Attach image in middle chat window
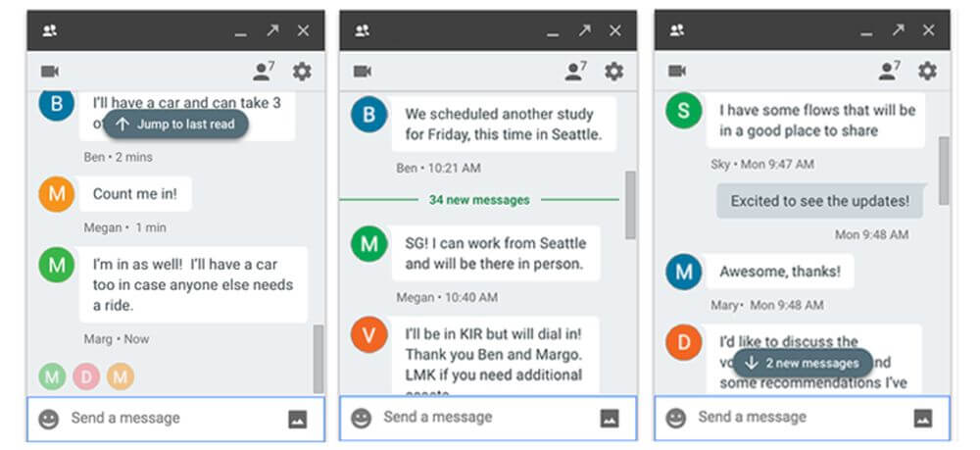The image size is (980, 450). (610, 419)
